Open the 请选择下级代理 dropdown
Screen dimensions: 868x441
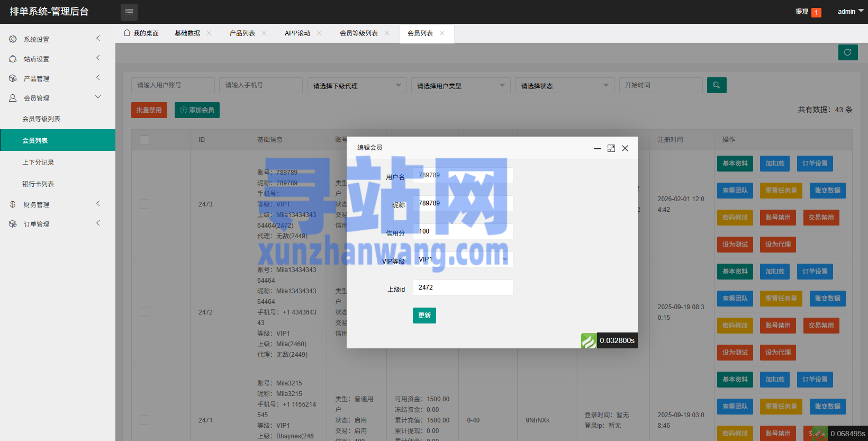click(x=356, y=86)
